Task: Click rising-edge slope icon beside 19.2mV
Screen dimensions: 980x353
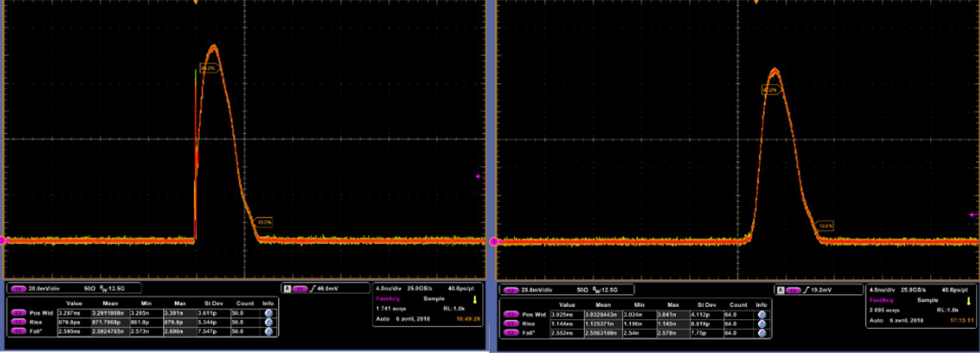Action: 806,290
